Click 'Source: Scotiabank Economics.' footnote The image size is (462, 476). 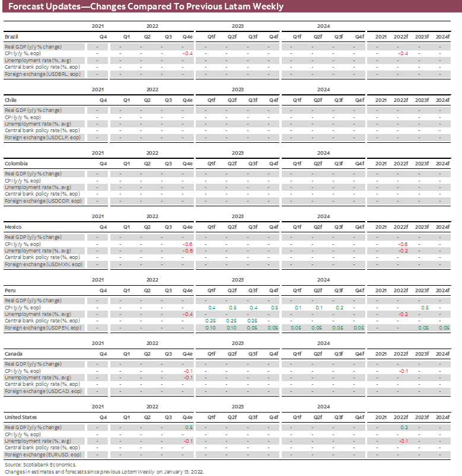point(40,465)
